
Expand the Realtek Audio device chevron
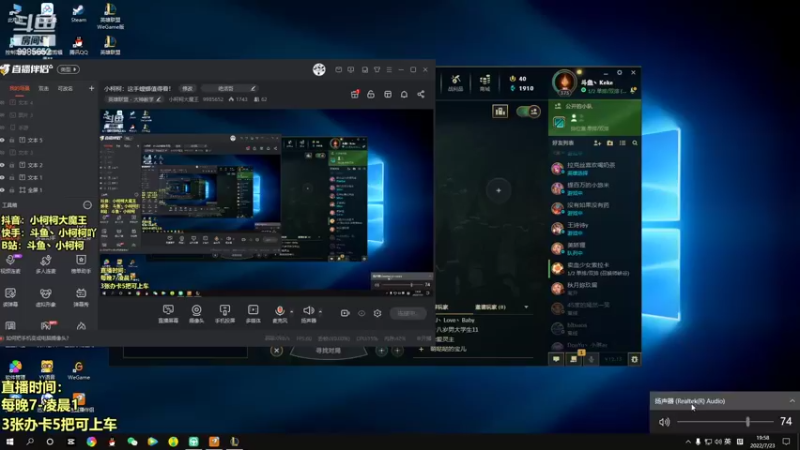(x=792, y=401)
